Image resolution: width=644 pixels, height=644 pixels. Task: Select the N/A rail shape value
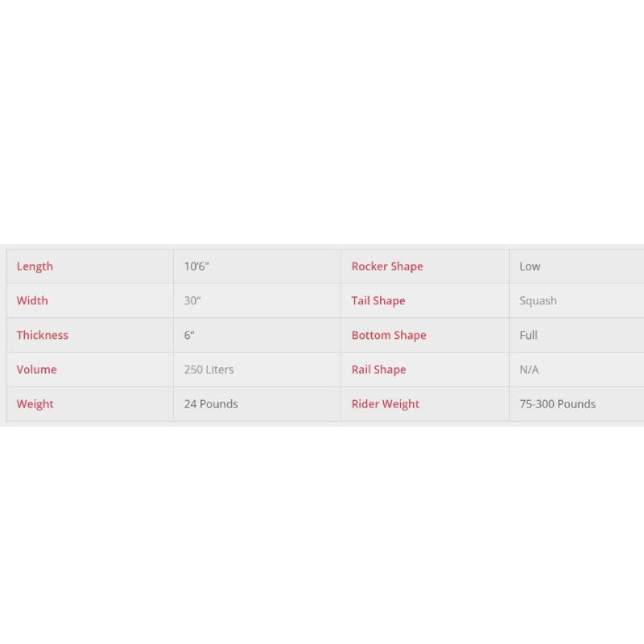(x=529, y=369)
